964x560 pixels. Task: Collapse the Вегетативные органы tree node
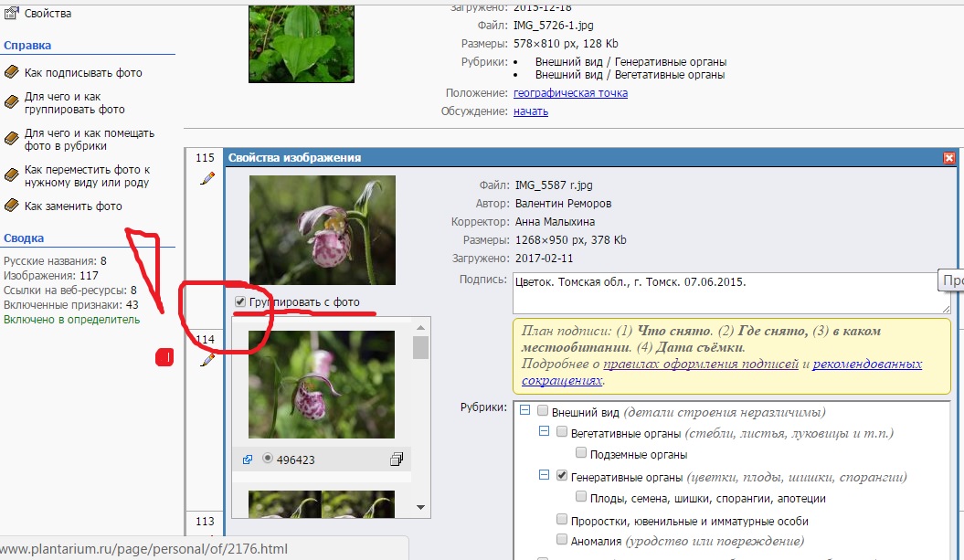(x=544, y=432)
